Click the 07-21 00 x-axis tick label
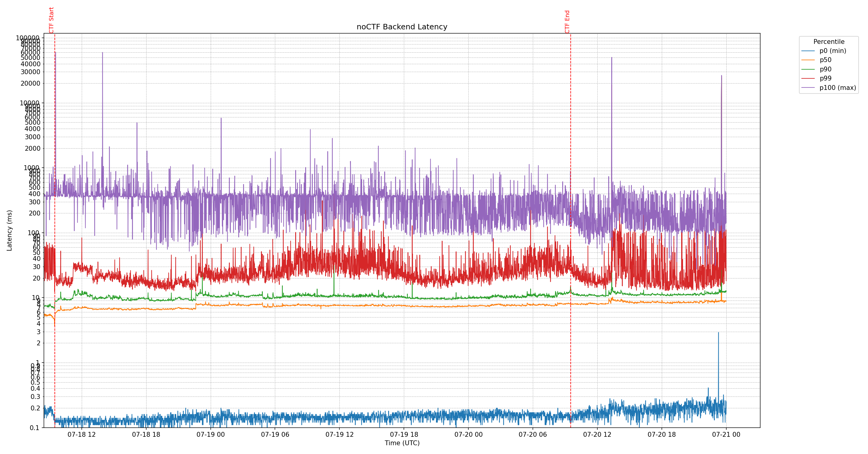Viewport: 868px width, 454px height. (x=726, y=434)
